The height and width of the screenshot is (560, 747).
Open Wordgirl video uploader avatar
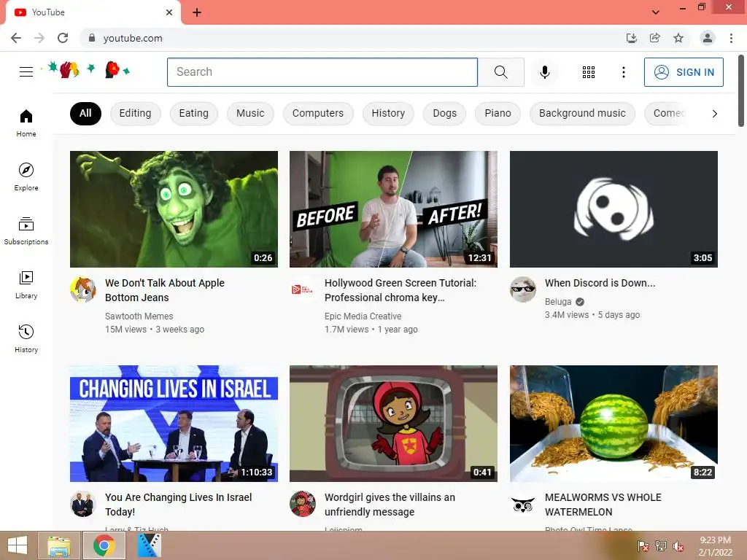pyautogui.click(x=303, y=504)
